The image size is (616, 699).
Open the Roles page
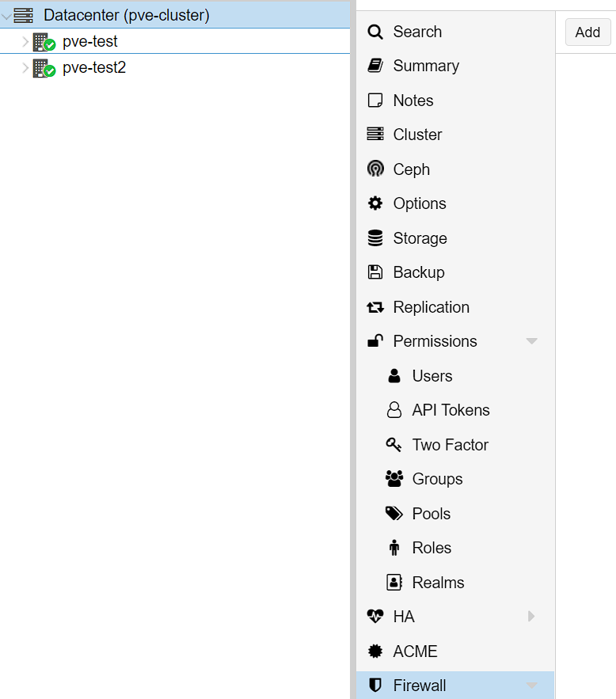432,548
